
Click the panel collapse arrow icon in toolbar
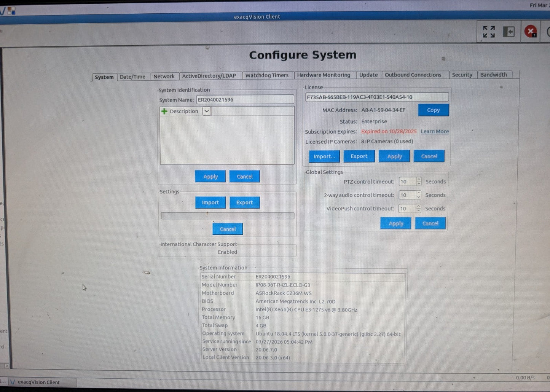509,32
